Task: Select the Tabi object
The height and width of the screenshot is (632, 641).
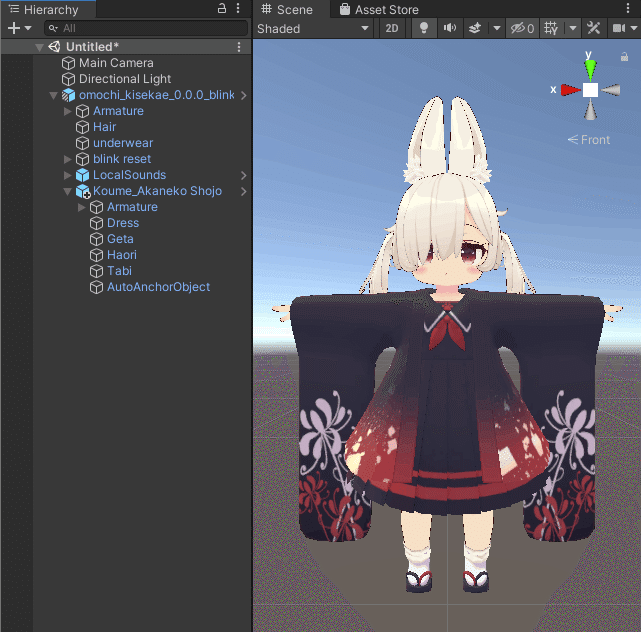Action: (119, 271)
